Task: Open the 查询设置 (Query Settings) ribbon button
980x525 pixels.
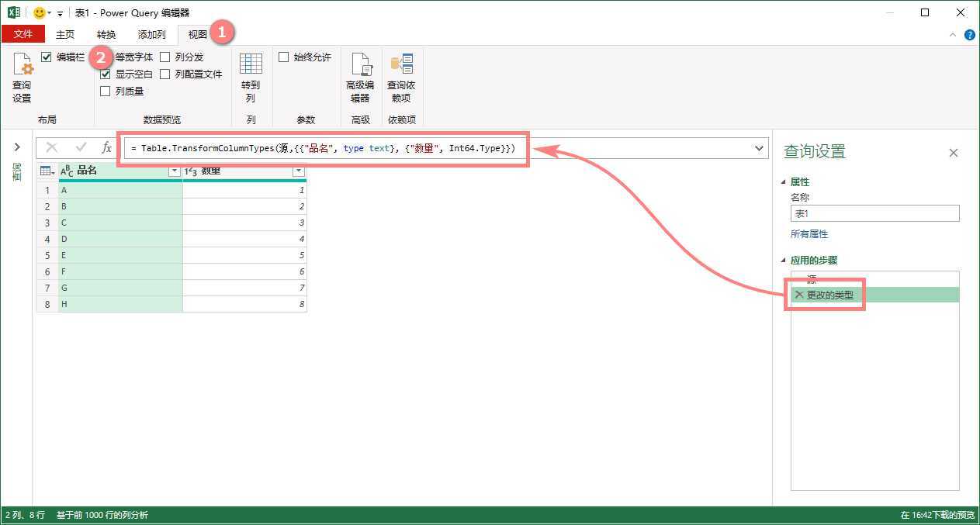Action: [22, 78]
